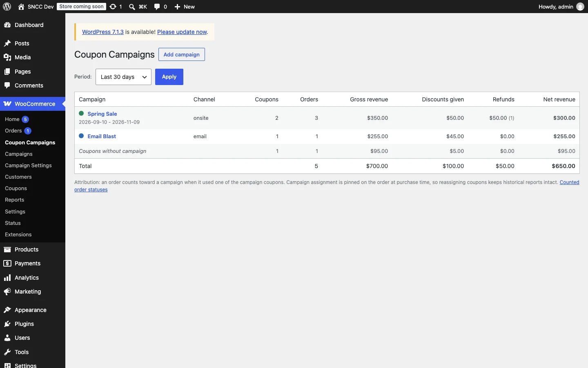588x368 pixels.
Task: Click the Gross revenue column header
Action: 369,99
